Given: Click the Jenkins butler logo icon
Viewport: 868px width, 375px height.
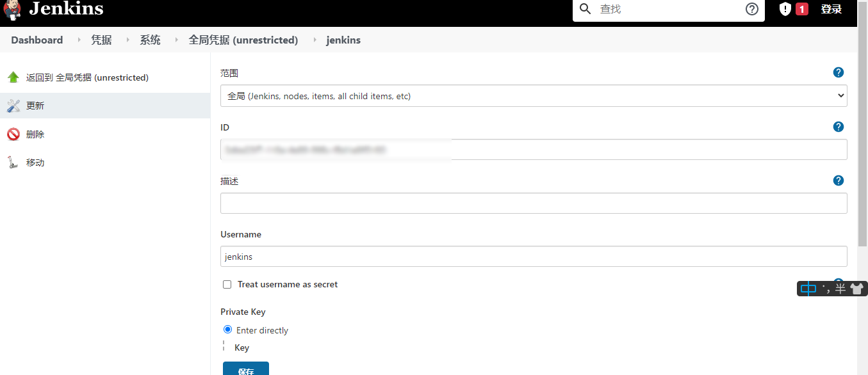Looking at the screenshot, I should 12,10.
